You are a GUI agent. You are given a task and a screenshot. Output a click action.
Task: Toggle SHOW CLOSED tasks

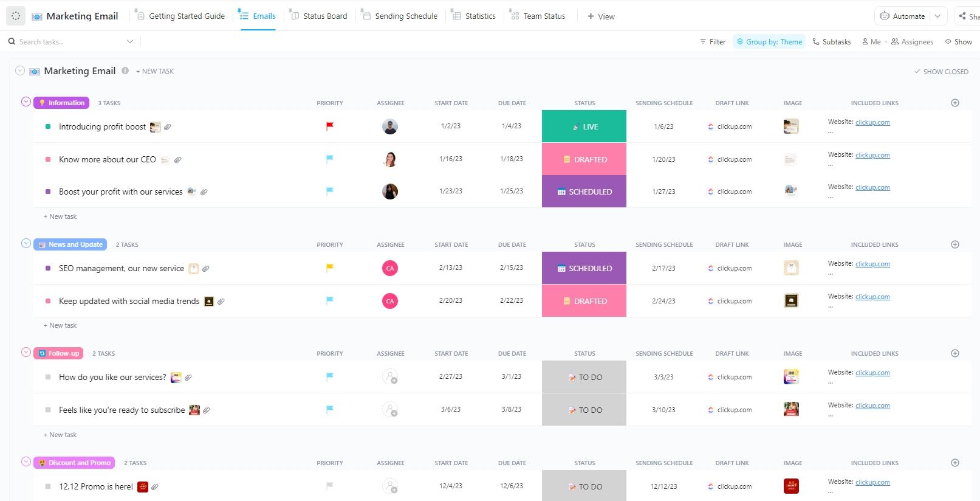pos(941,72)
